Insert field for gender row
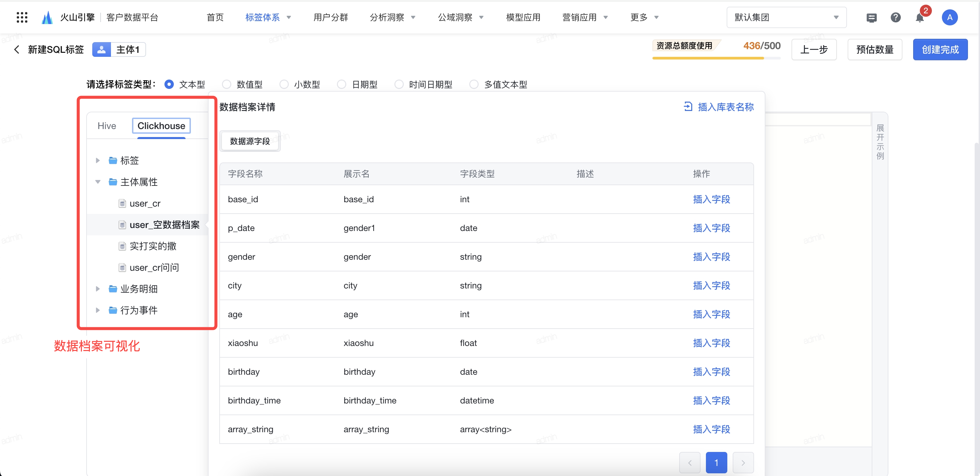Screen dimensions: 980x476 711,256
